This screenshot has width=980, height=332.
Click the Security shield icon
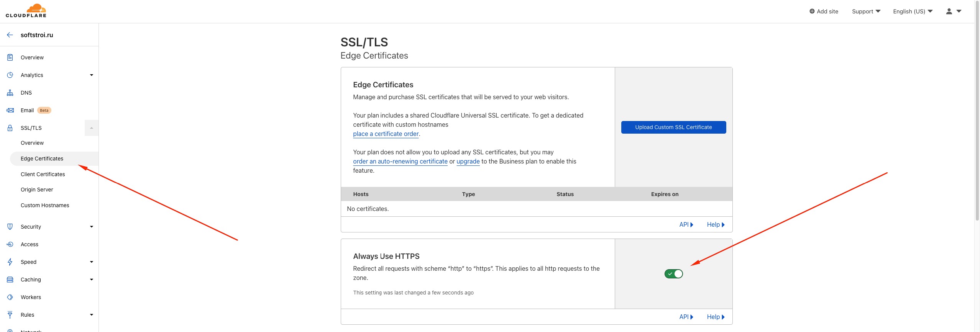tap(10, 227)
